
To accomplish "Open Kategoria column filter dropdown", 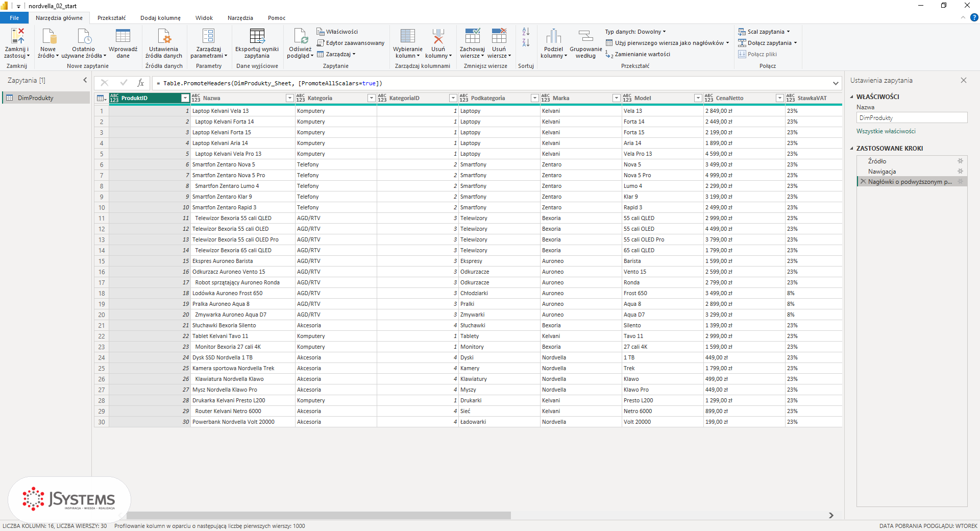I will pyautogui.click(x=372, y=98).
